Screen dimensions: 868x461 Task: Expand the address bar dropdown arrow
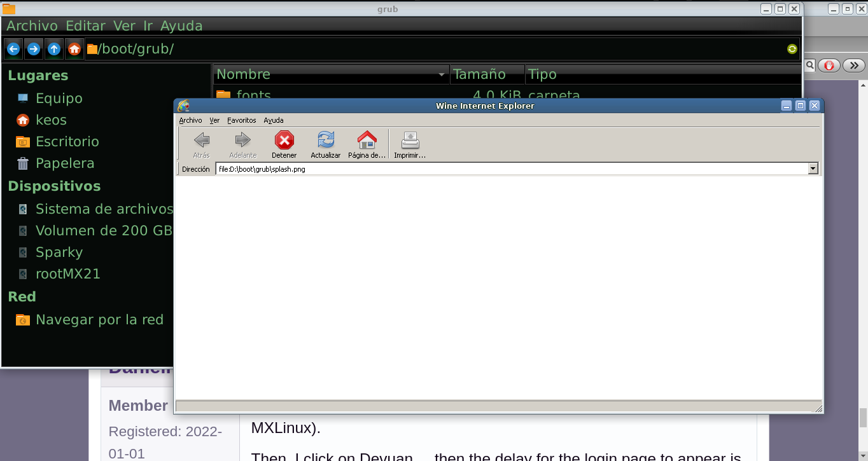813,169
